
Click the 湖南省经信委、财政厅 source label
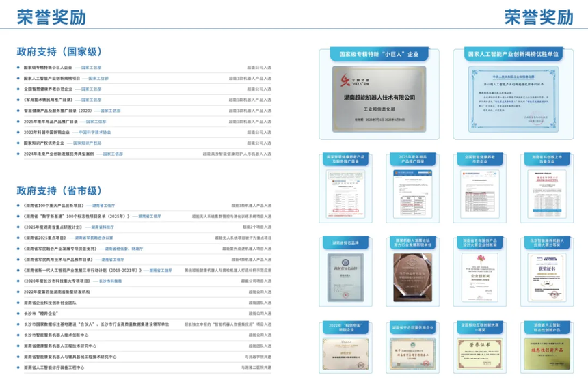124,249
